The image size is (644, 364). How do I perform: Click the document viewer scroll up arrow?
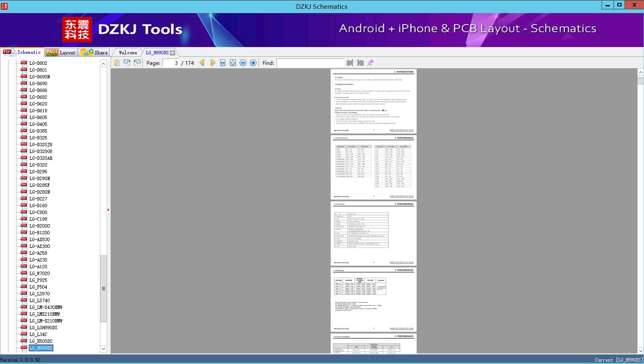(x=641, y=72)
